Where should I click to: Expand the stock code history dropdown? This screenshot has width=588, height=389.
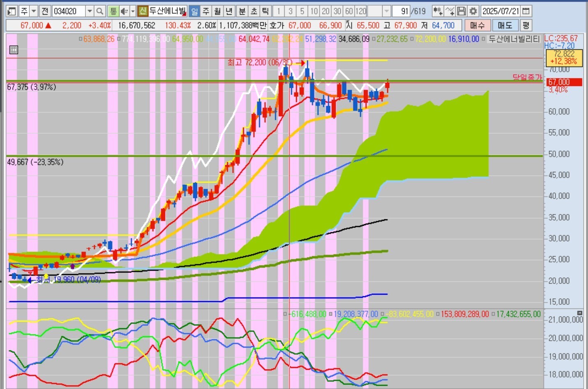(90, 11)
